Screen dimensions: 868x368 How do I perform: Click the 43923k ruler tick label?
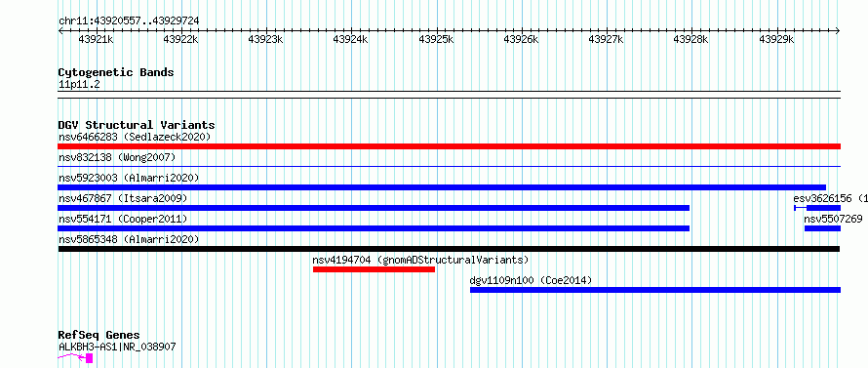pyautogui.click(x=266, y=40)
